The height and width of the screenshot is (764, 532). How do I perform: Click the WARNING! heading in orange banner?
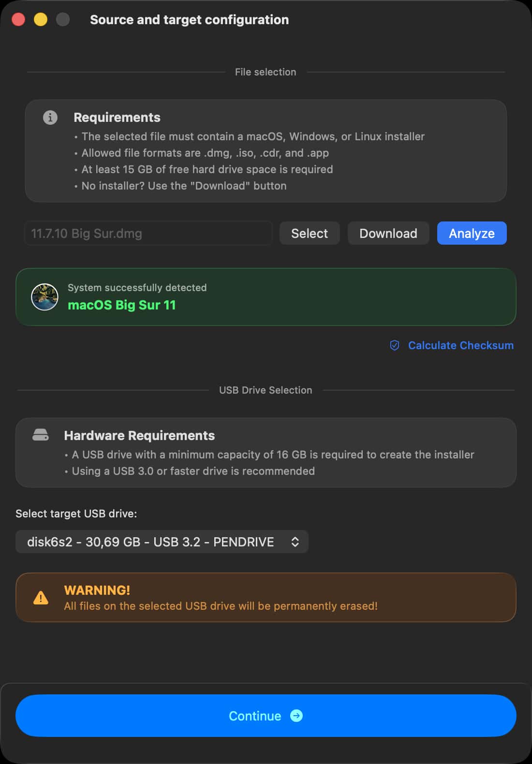coord(97,590)
